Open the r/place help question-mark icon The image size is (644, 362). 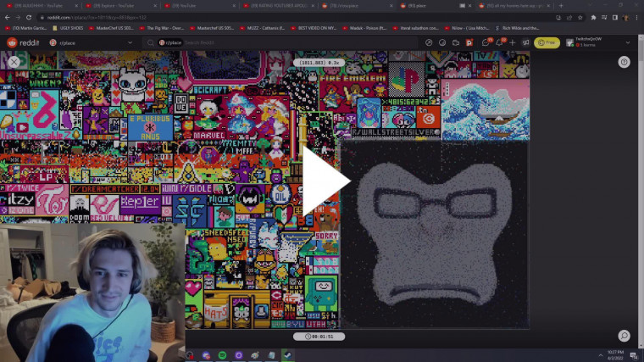[624, 62]
